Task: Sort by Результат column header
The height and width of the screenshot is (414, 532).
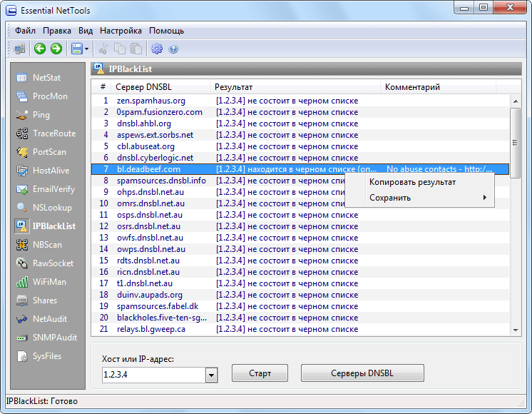Action: (x=295, y=87)
